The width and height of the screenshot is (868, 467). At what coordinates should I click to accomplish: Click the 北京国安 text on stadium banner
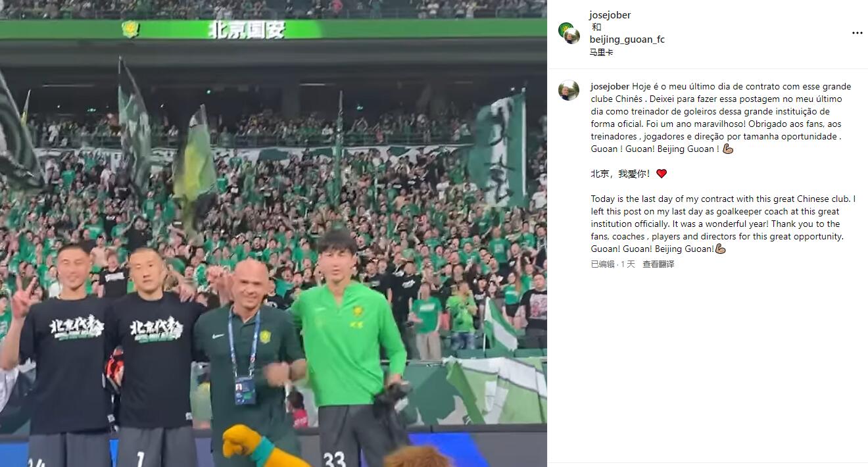[247, 30]
